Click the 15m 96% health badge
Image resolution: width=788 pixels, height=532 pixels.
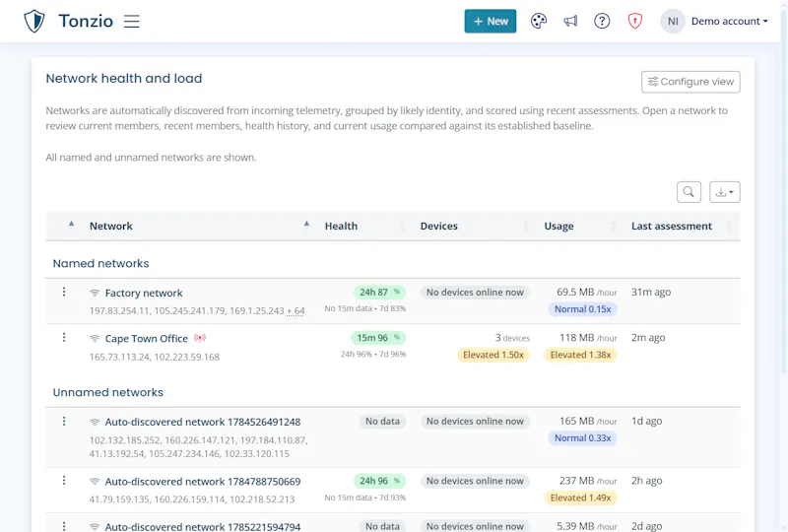click(x=378, y=338)
